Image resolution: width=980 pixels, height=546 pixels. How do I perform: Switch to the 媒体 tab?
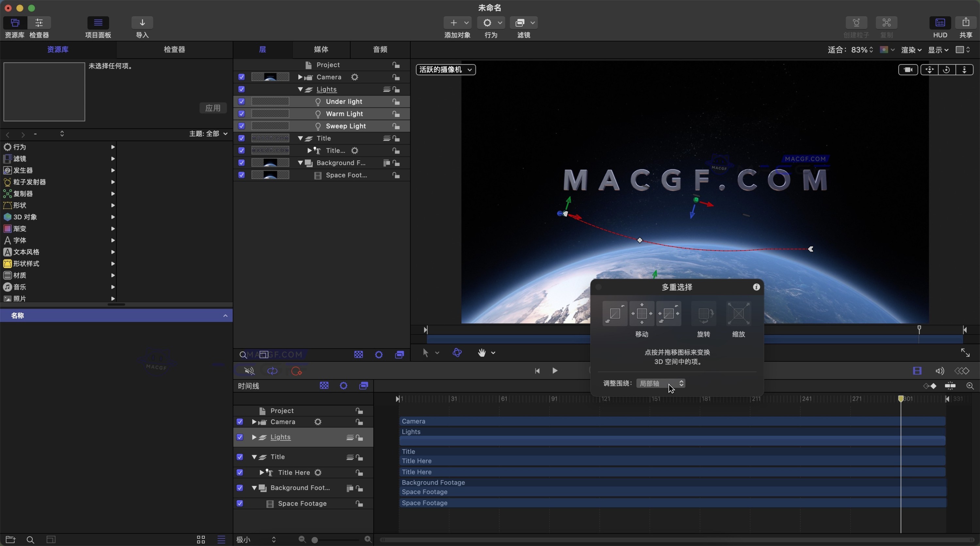click(x=321, y=49)
